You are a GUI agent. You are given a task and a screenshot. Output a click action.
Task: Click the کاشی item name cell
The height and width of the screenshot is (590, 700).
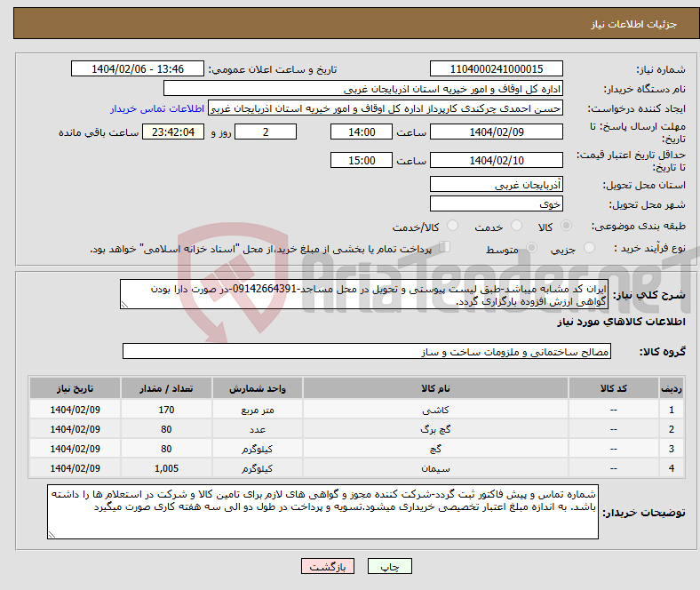coord(435,410)
